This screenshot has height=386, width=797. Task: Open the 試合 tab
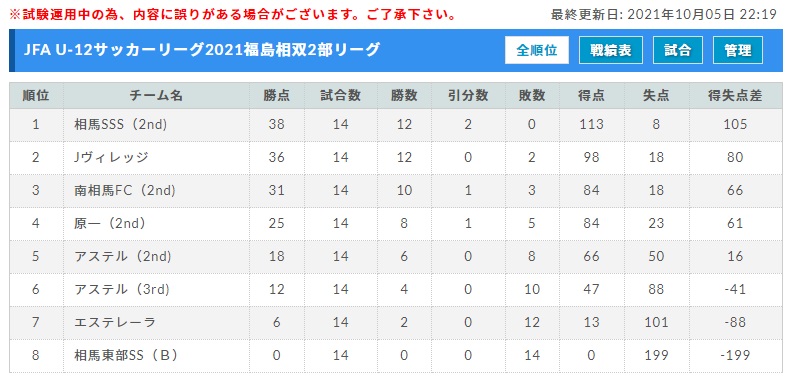click(678, 50)
